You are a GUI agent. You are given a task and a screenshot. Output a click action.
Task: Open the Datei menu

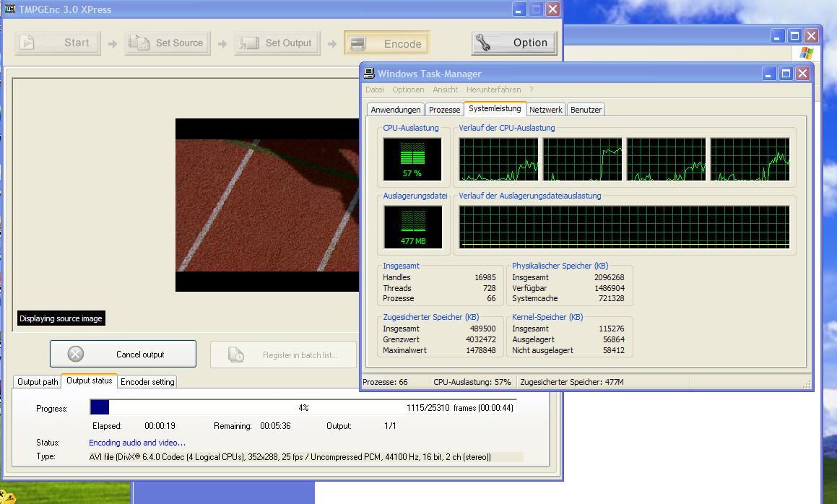coord(374,90)
